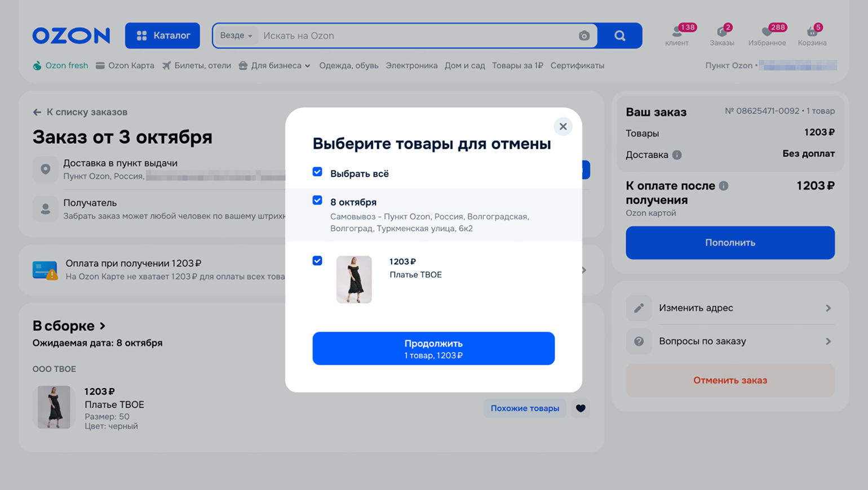Toggle the Платье ТВОЕ item checkbox
The image size is (868, 490).
[x=317, y=261]
